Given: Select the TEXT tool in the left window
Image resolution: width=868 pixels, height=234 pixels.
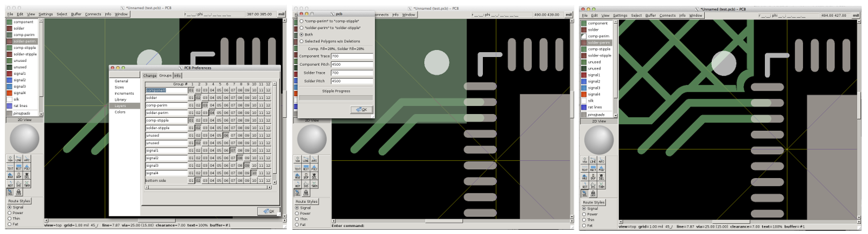Looking at the screenshot, I should coord(10,167).
